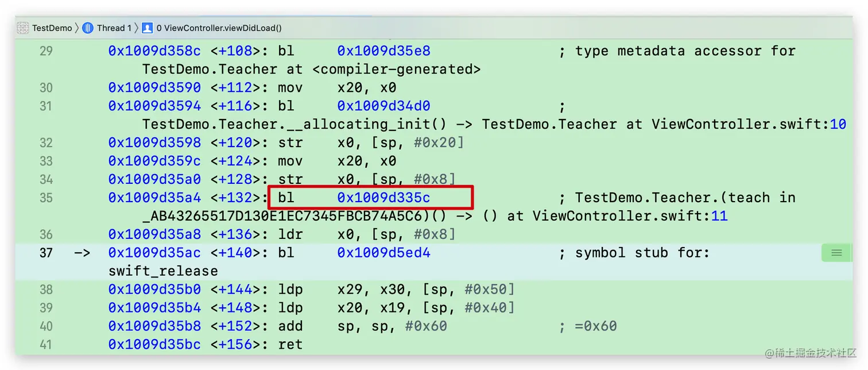Click line number 33 in the gutter
Viewport: 868px width, 370px height.
pos(46,161)
